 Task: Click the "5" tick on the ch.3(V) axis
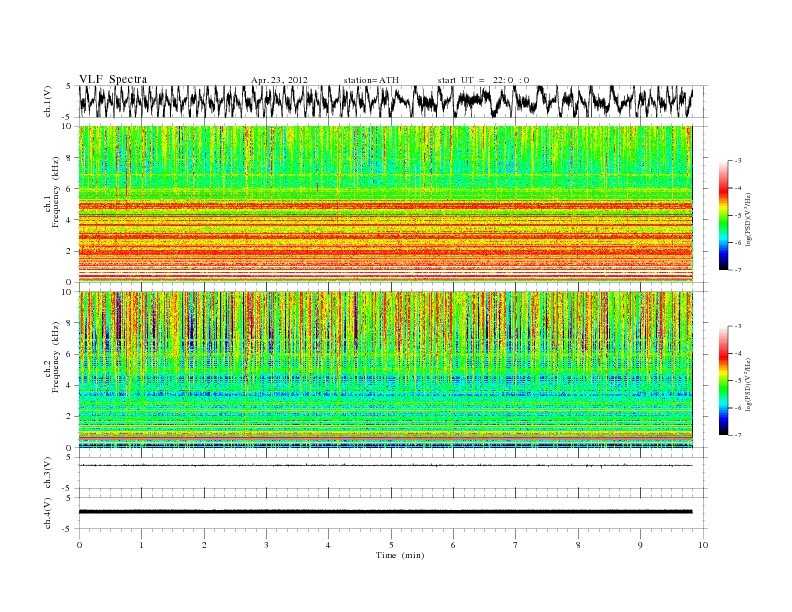click(70, 457)
